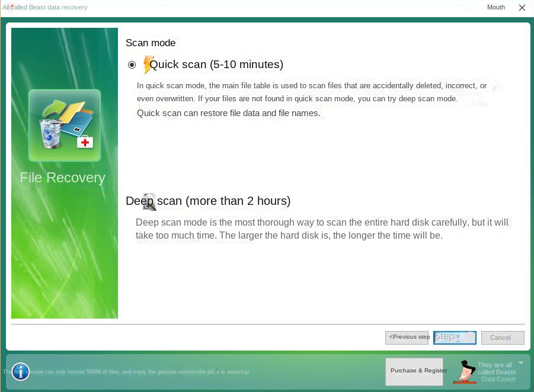Click the Deep scan magnifier icon
This screenshot has height=392, width=534.
tap(148, 201)
